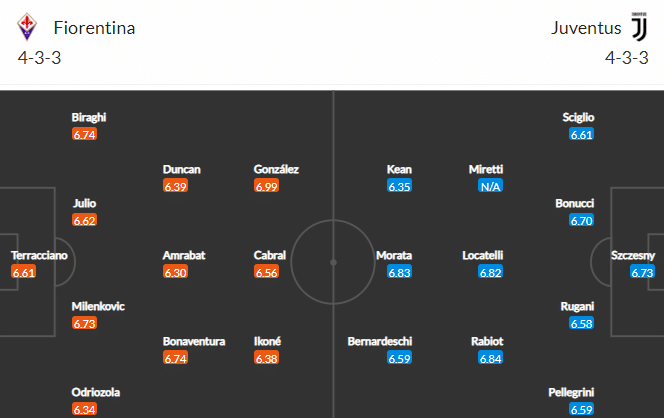Click Miretti's N/A rating badge
664x418 pixels.
(x=490, y=186)
